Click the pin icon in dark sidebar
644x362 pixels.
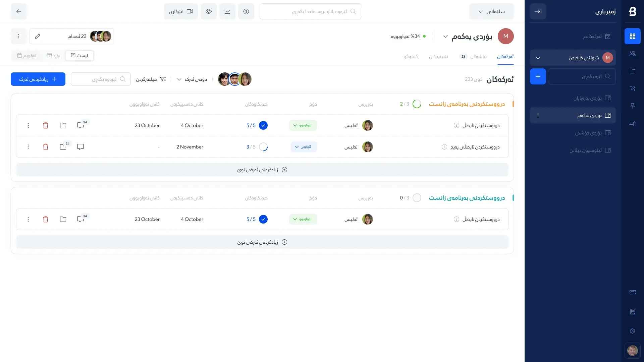[x=633, y=106]
